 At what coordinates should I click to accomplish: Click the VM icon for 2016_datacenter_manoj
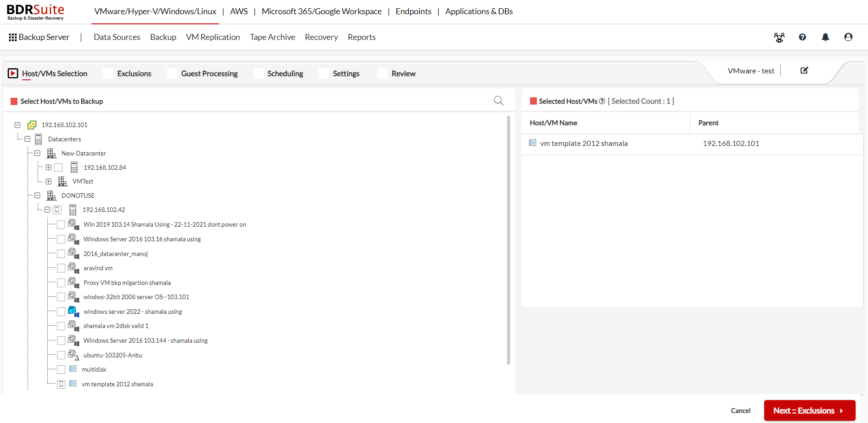tap(73, 253)
